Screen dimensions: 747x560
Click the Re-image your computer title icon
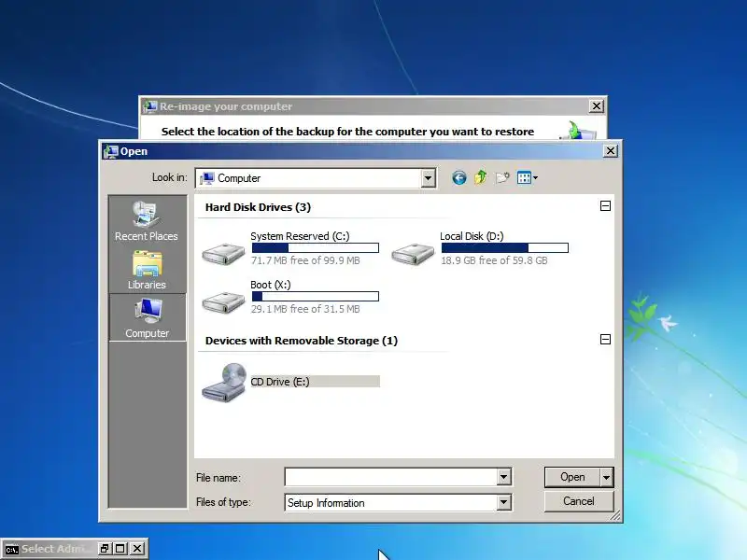(x=150, y=106)
